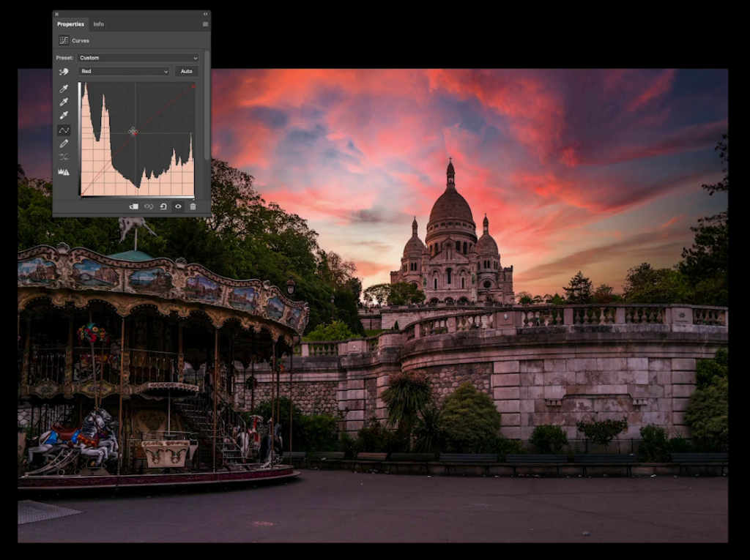Click the top-right endpoint of the red curve

[193, 86]
